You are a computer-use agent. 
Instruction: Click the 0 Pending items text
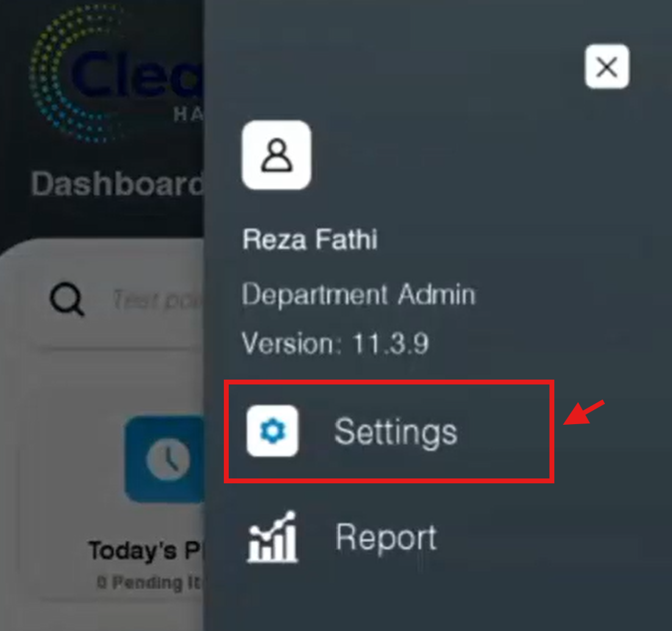(x=149, y=583)
